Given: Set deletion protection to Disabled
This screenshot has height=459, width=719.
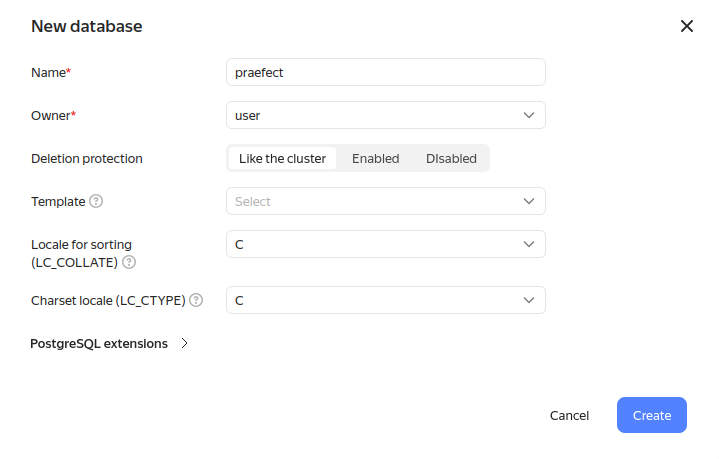Looking at the screenshot, I should coord(451,158).
